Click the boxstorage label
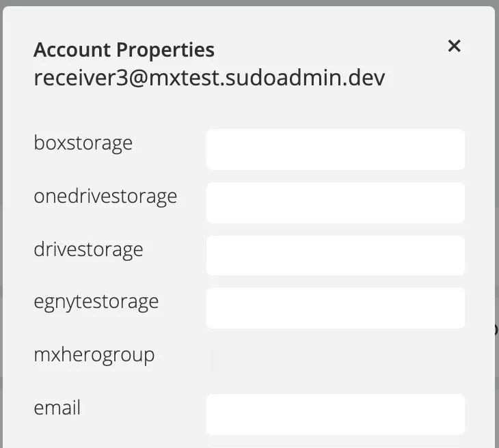Image resolution: width=499 pixels, height=448 pixels. (83, 143)
